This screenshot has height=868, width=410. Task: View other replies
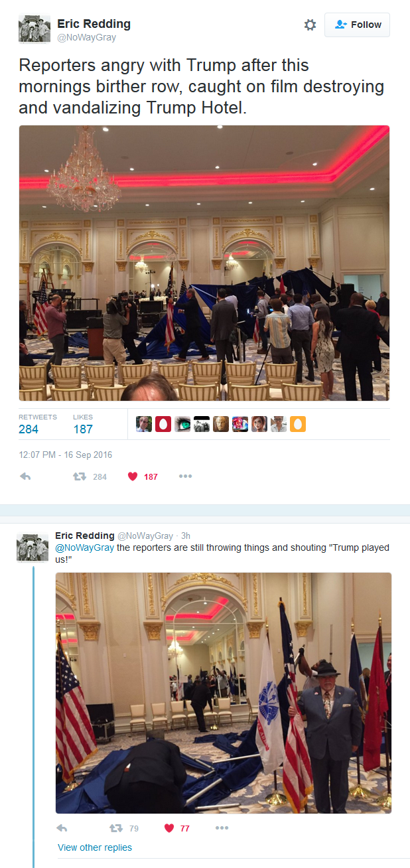pyautogui.click(x=95, y=847)
